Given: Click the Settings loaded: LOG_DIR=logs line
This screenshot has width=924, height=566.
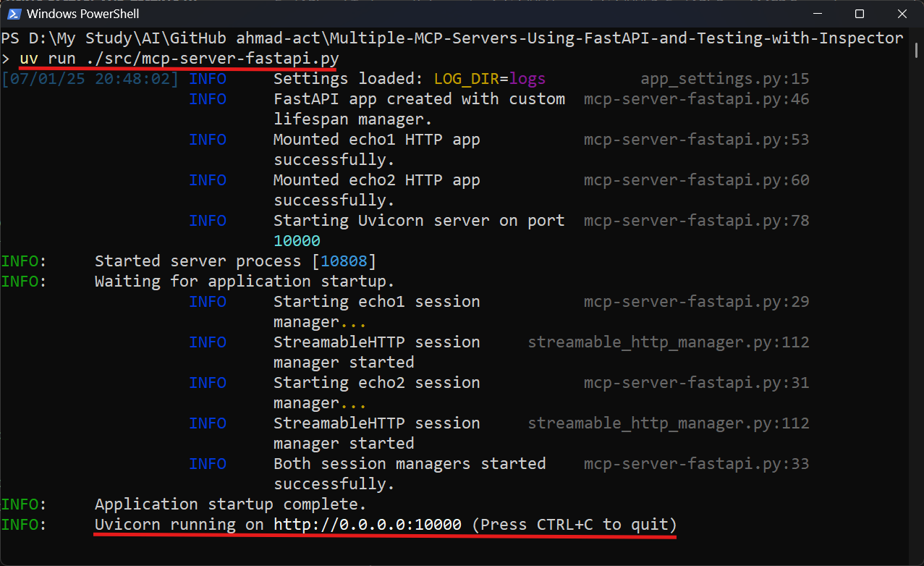Looking at the screenshot, I should pos(410,78).
